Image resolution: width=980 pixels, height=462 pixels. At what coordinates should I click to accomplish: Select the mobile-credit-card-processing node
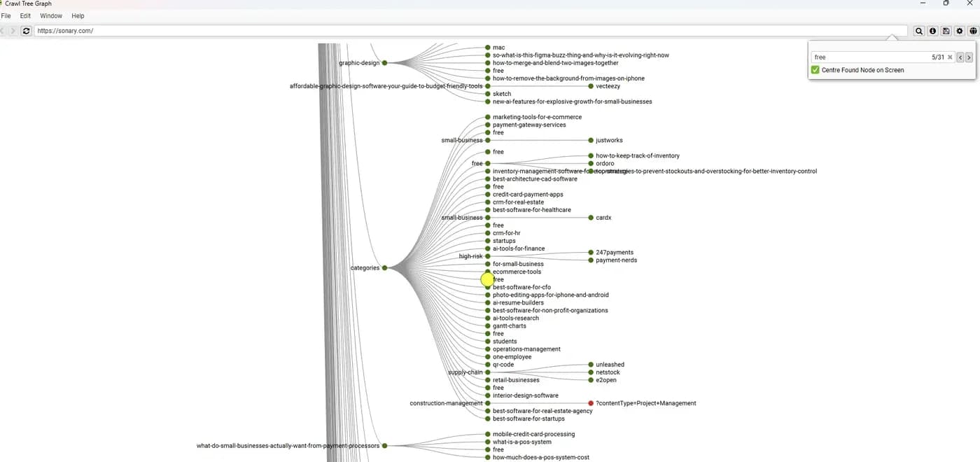tap(533, 434)
